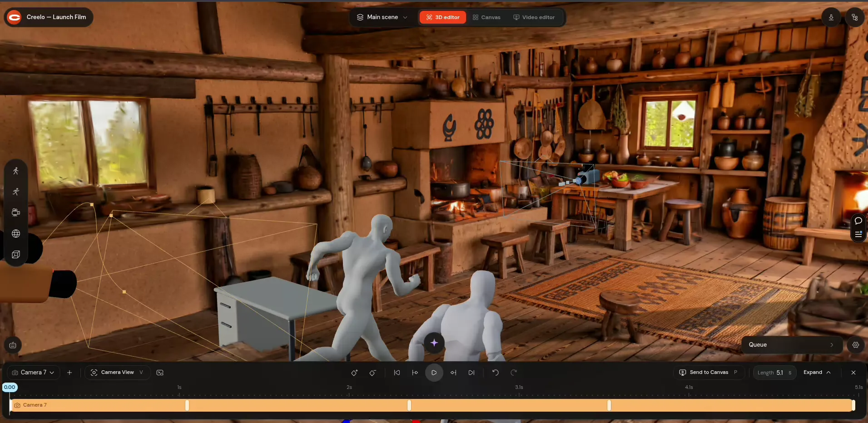Screen dimensions: 868x423
Task: Click the image overlay icon beside Camera View
Action: pos(160,373)
